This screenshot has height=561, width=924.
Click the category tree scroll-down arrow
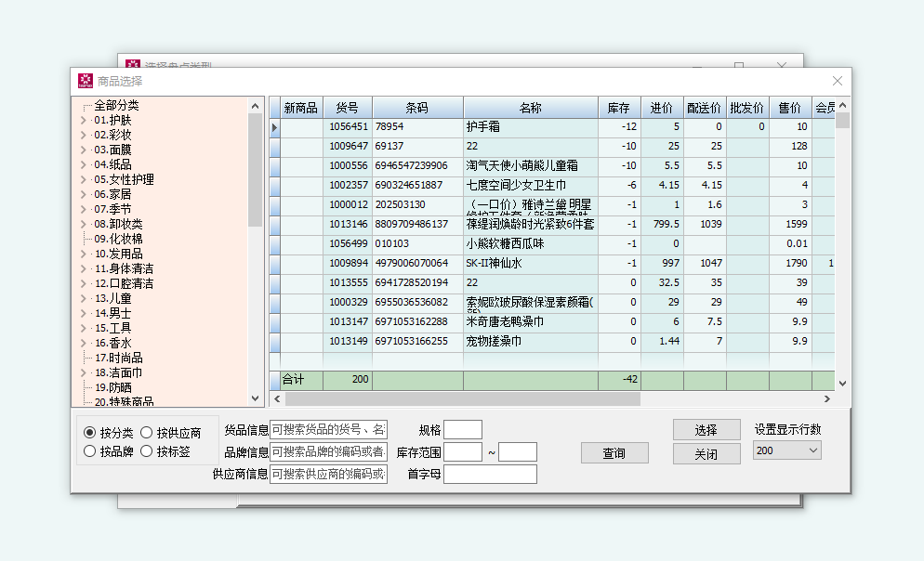click(255, 398)
